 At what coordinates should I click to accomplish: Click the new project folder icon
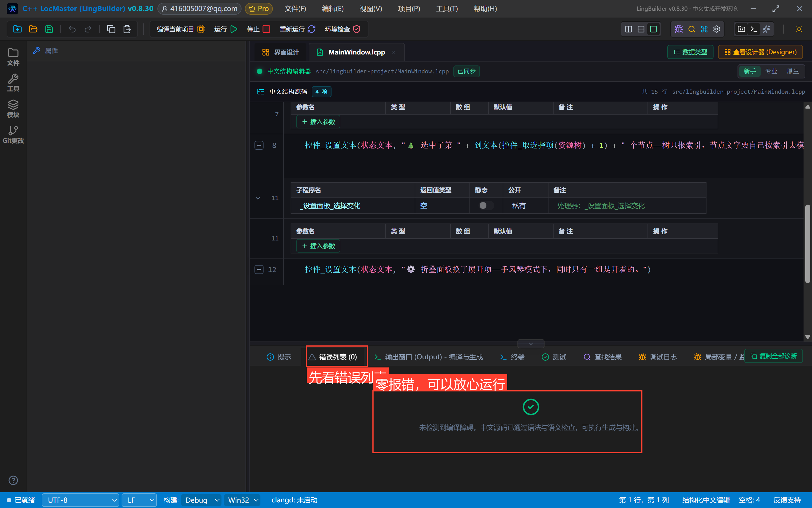coord(17,29)
